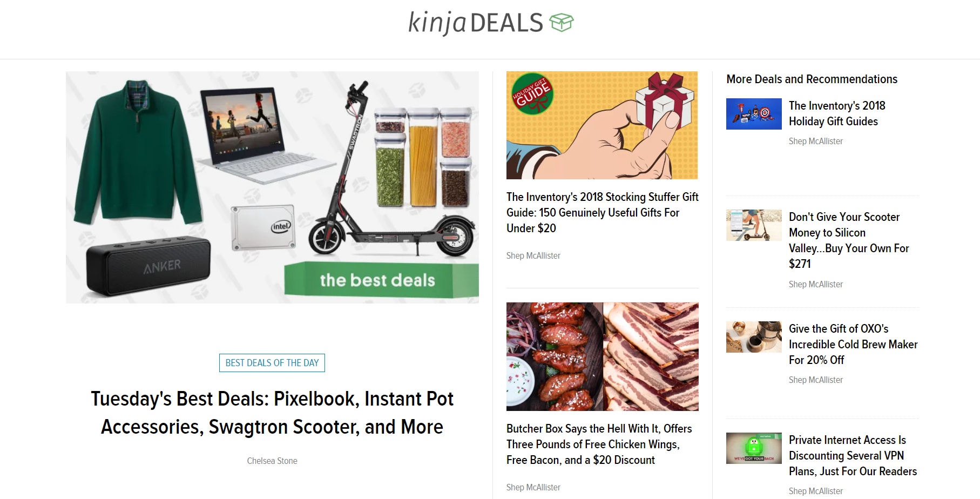This screenshot has width=980, height=499.
Task: View author Chelsea Stone's profile
Action: [x=272, y=461]
